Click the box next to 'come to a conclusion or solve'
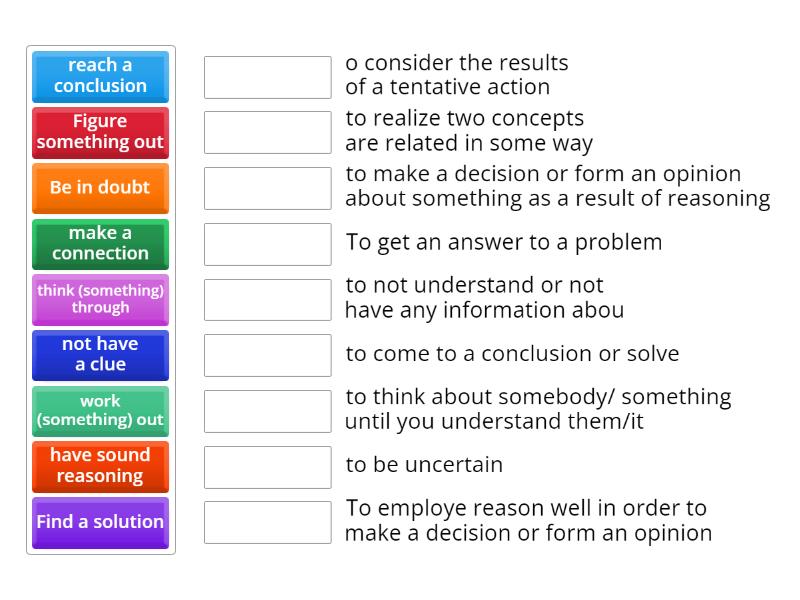This screenshot has width=800, height=600. tap(267, 355)
